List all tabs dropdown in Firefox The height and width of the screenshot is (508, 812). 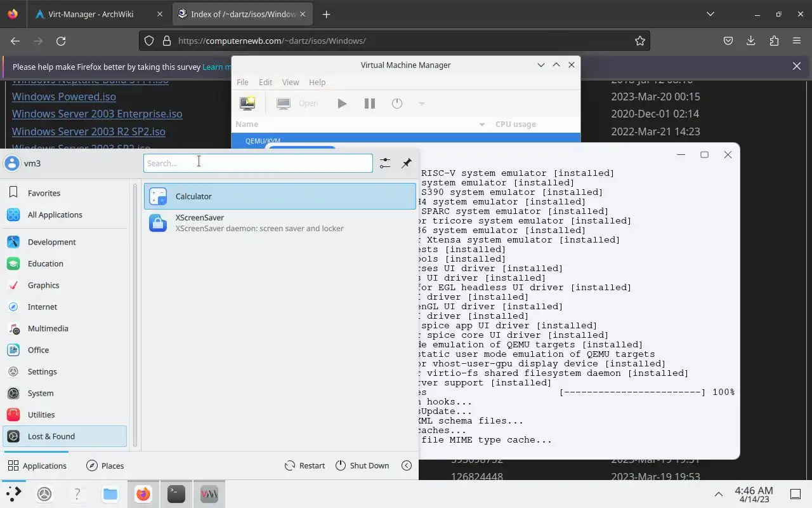tap(710, 14)
